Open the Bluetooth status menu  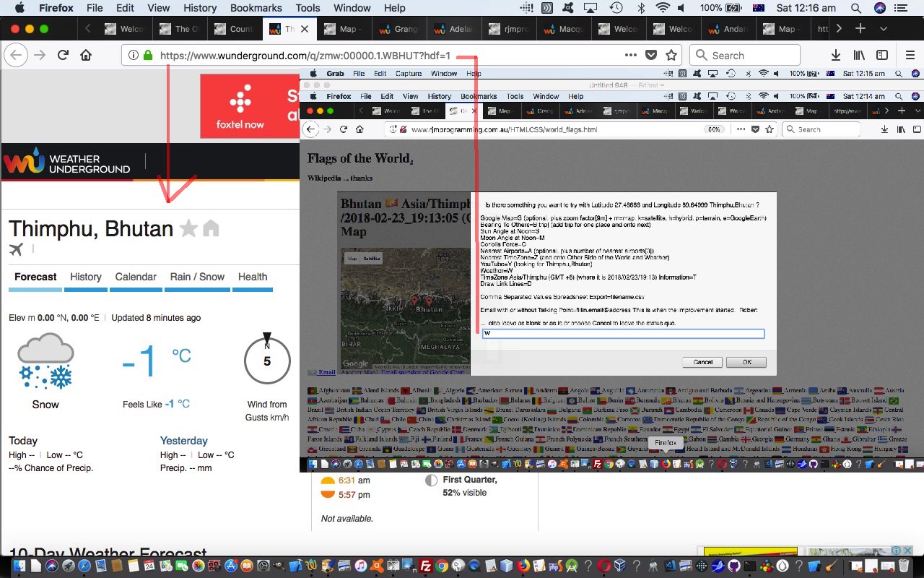click(x=640, y=8)
